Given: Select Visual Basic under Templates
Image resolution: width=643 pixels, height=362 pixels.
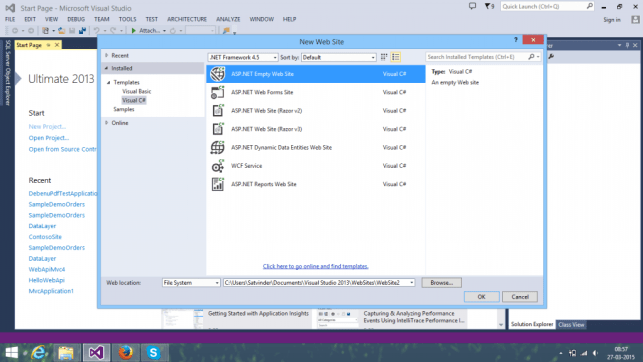Looking at the screenshot, I should [x=137, y=91].
